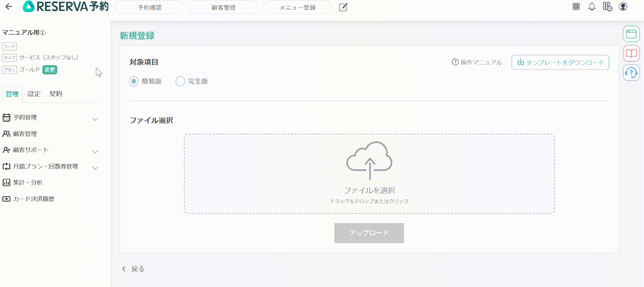The width and height of the screenshot is (644, 287).
Task: Go back with the 戻る link
Action: (133, 269)
